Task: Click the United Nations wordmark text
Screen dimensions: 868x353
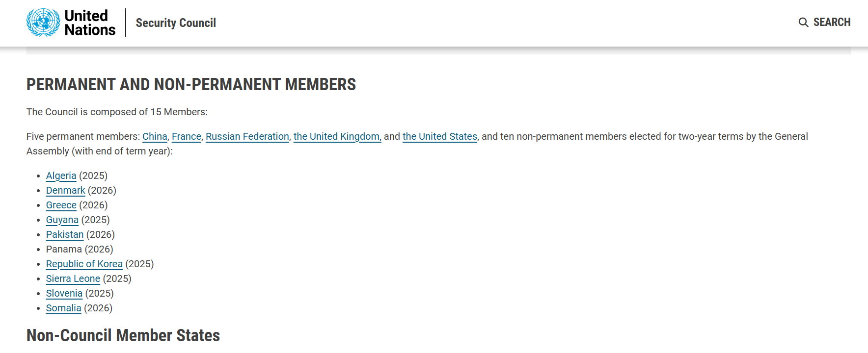Action: (x=90, y=23)
